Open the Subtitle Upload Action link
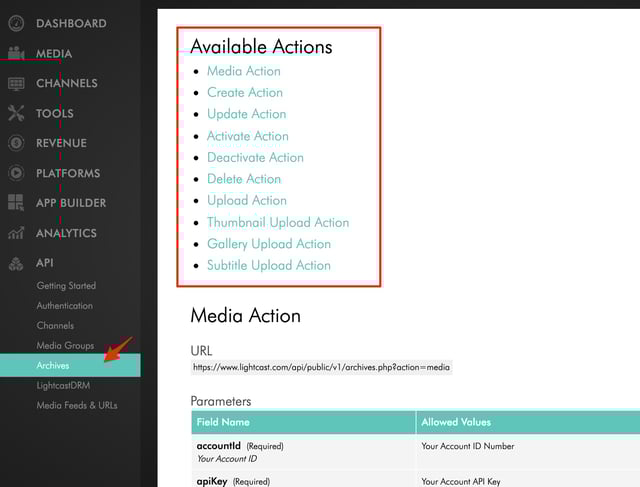 click(268, 265)
